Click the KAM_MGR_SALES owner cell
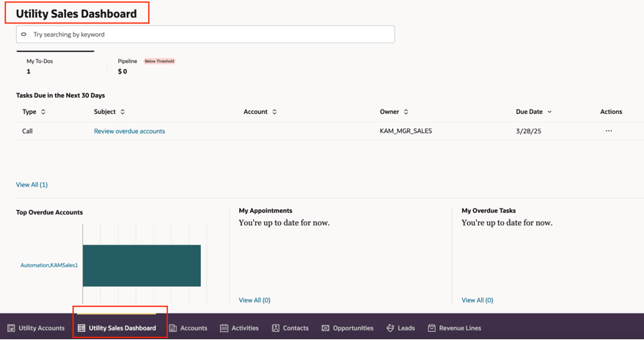Screen dimensions: 644x340 406,131
